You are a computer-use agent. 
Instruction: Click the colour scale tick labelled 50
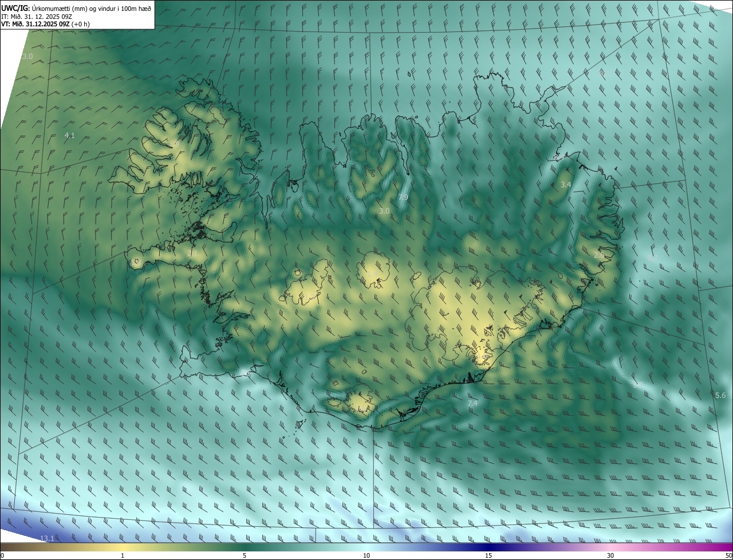click(x=728, y=556)
